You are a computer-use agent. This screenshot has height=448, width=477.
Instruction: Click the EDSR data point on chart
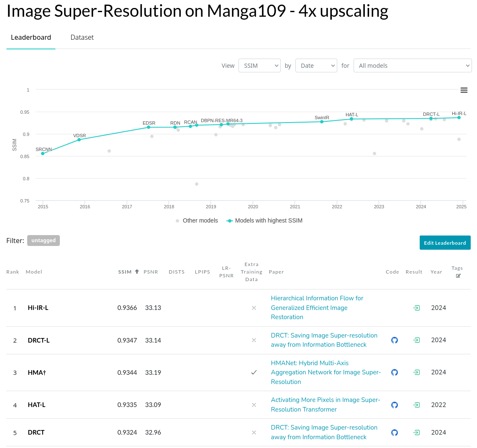coord(149,127)
